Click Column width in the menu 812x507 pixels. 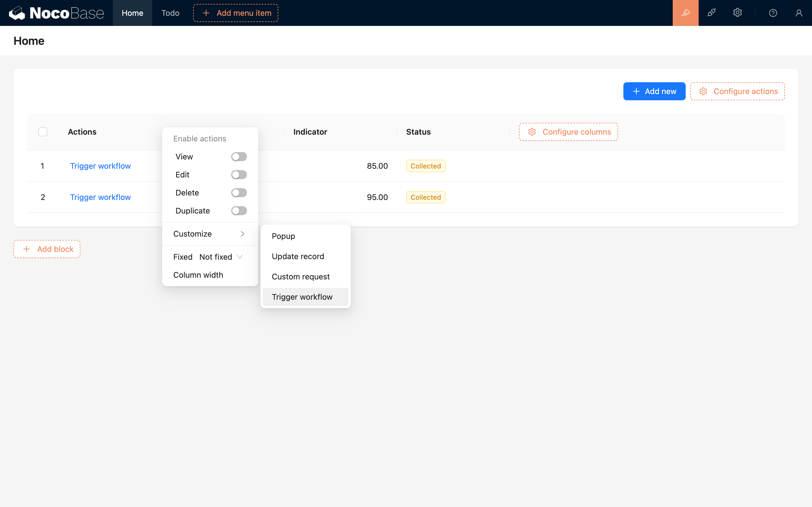pos(198,275)
